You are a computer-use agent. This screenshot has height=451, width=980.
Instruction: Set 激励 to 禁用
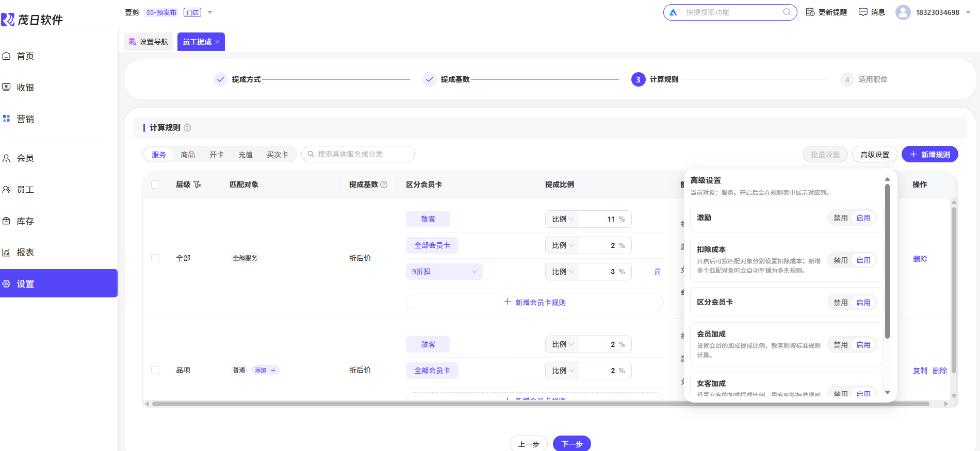click(x=841, y=218)
